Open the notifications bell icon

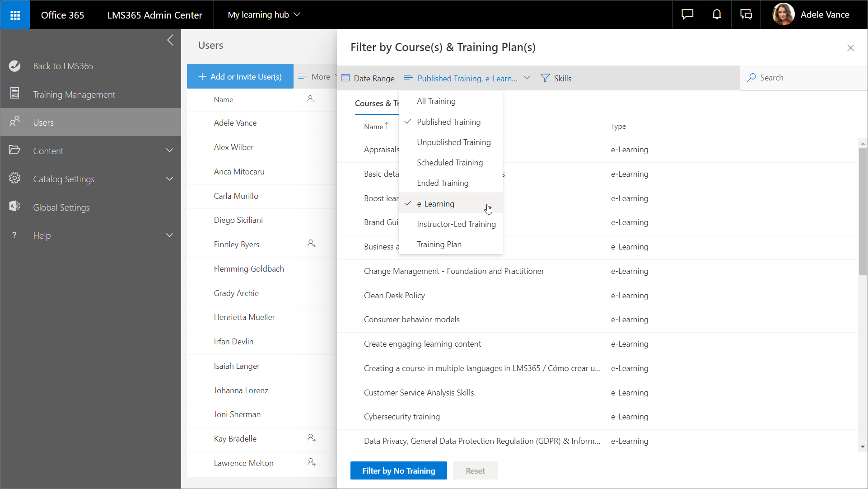[717, 14]
